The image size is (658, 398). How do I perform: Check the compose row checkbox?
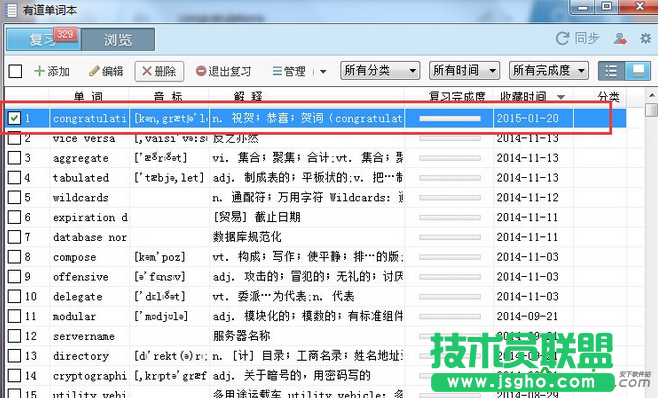(14, 257)
